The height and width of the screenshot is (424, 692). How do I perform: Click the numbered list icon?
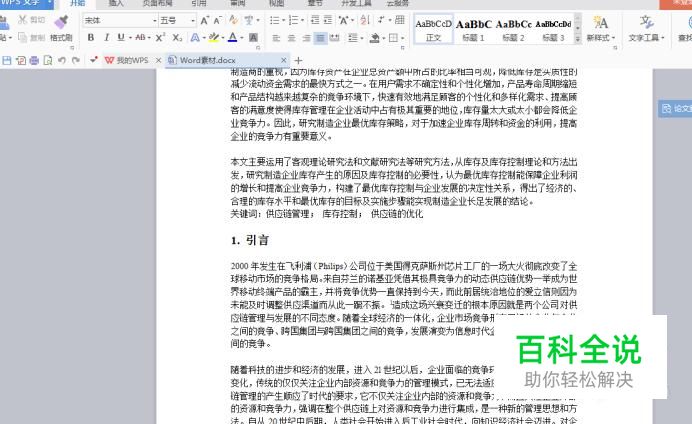[293, 20]
